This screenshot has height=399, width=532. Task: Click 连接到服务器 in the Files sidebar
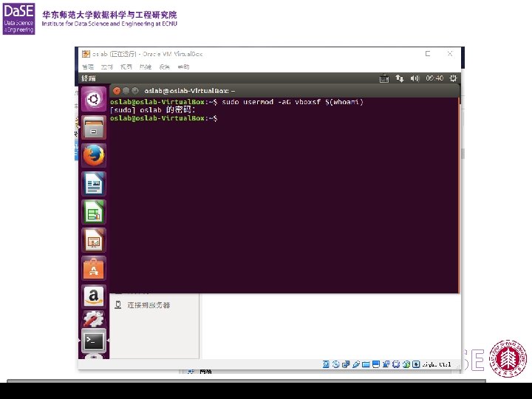149,304
